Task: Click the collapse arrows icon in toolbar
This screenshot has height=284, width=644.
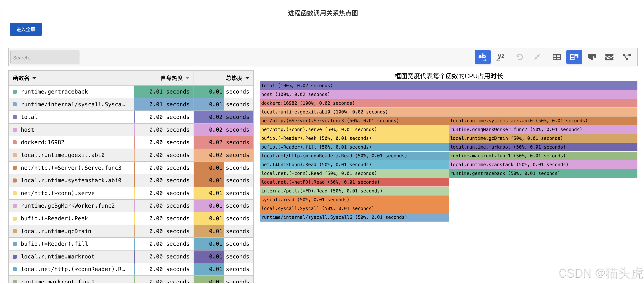Action: (537, 57)
